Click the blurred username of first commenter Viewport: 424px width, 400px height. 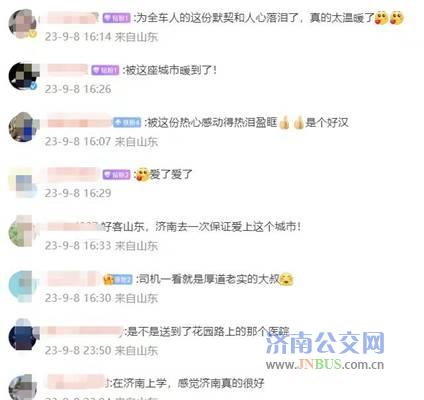pos(69,18)
